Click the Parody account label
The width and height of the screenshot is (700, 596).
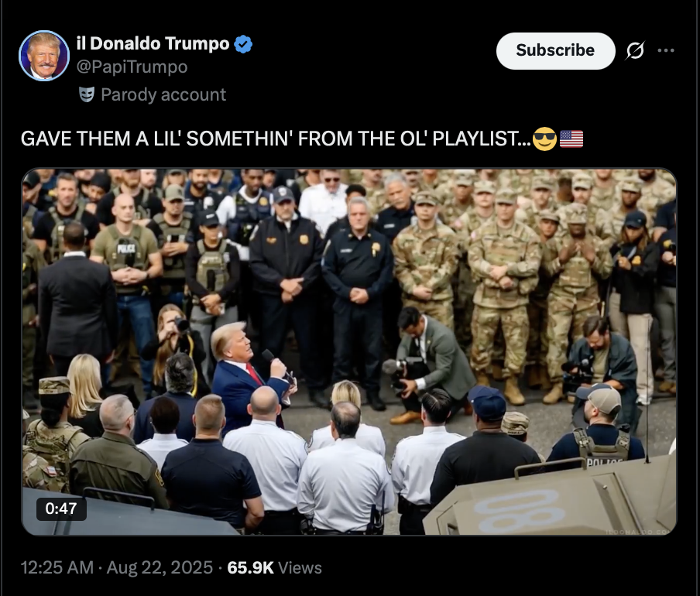point(163,94)
